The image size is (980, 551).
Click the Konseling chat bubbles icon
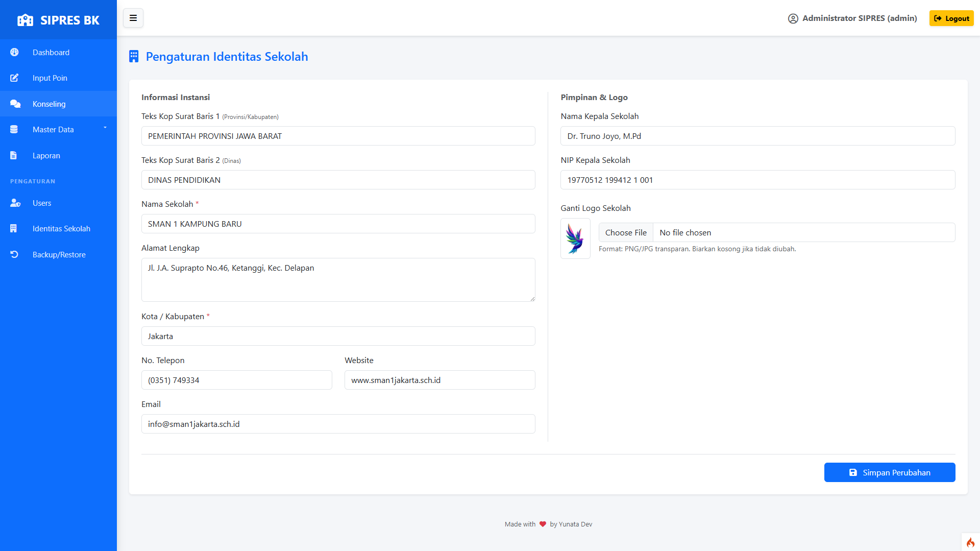pyautogui.click(x=15, y=104)
